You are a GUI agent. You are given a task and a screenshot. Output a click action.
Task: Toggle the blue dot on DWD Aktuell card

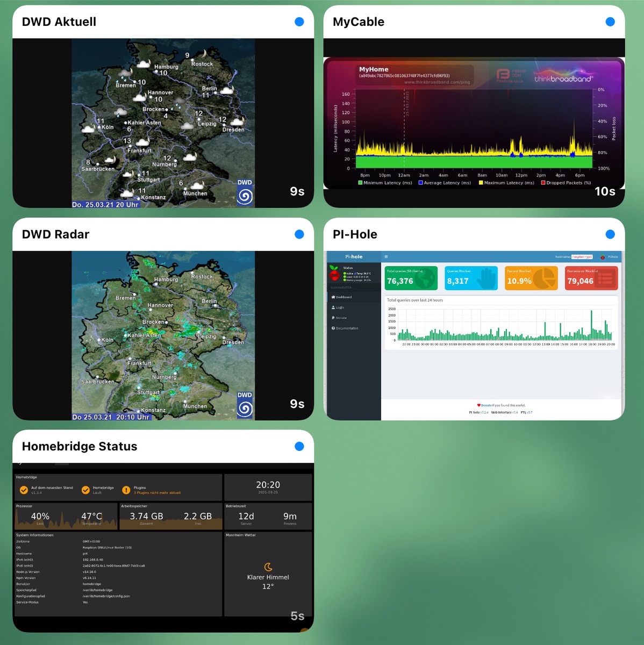click(299, 22)
